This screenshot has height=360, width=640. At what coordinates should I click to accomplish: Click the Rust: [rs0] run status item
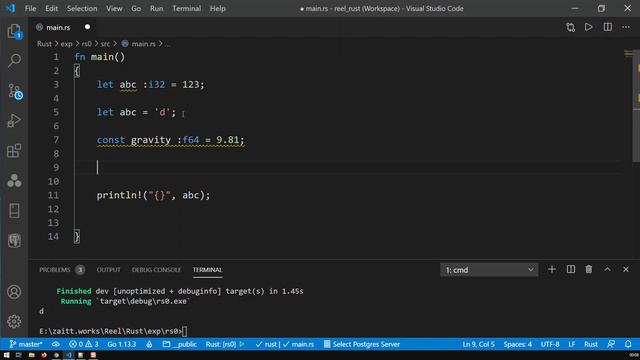[225, 344]
